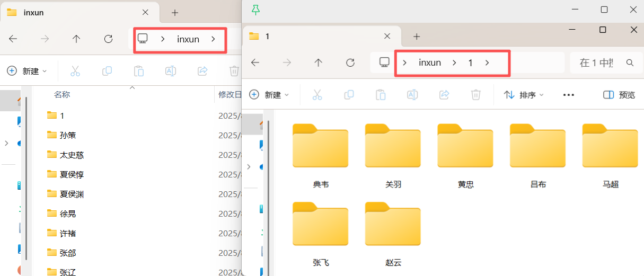Image resolution: width=644 pixels, height=276 pixels.
Task: Open the See more ellipsis menu
Action: pos(569,95)
